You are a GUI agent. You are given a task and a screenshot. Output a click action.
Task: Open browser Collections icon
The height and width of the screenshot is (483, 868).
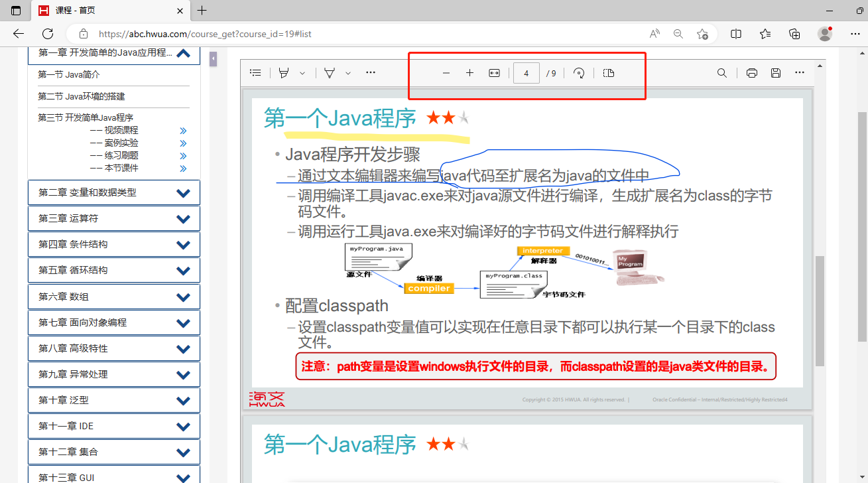point(794,34)
